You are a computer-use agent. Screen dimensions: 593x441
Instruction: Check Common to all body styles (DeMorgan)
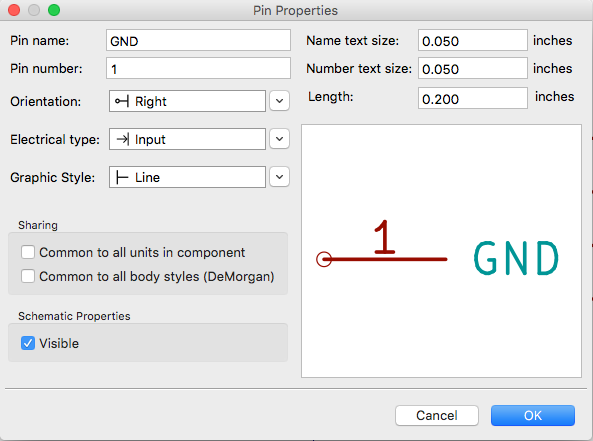click(28, 276)
